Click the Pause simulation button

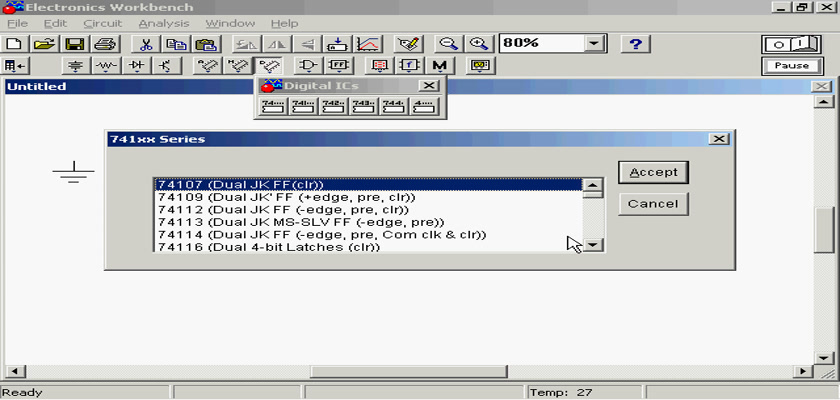[792, 66]
